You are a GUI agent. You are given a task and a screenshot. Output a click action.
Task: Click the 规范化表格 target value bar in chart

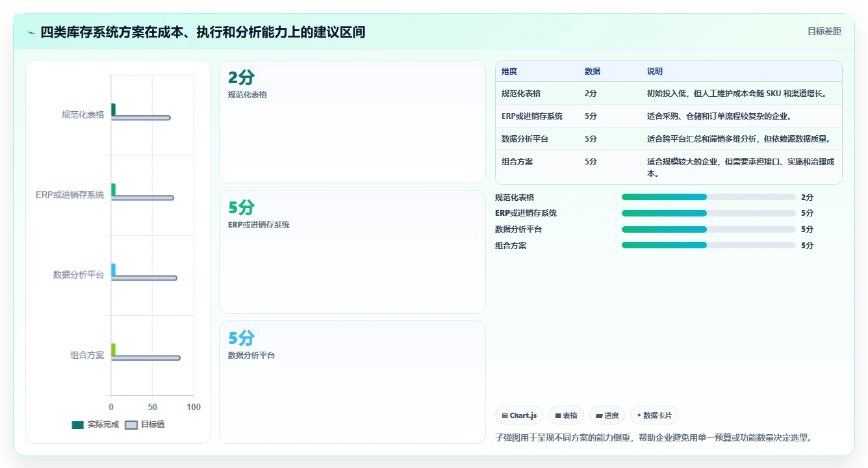141,118
